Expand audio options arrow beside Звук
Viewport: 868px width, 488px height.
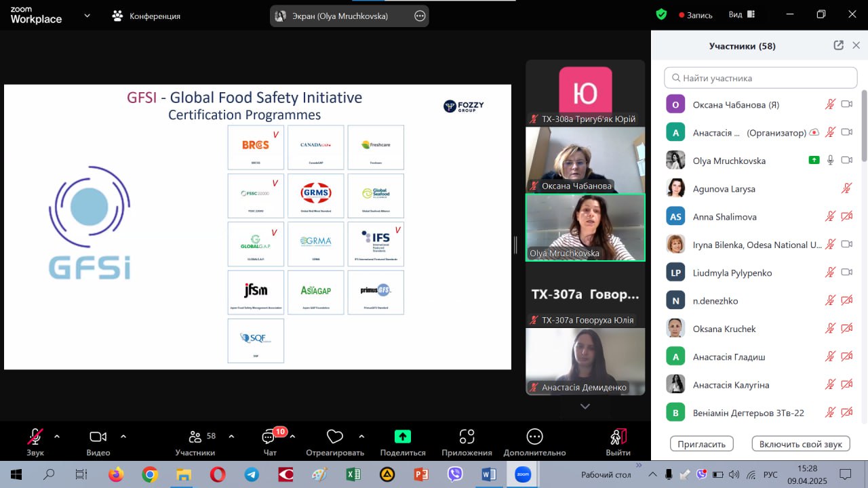pos(57,436)
